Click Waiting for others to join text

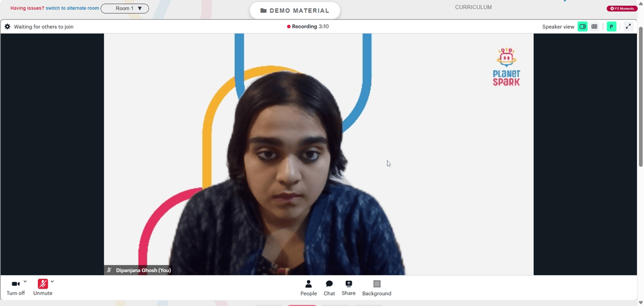click(44, 26)
